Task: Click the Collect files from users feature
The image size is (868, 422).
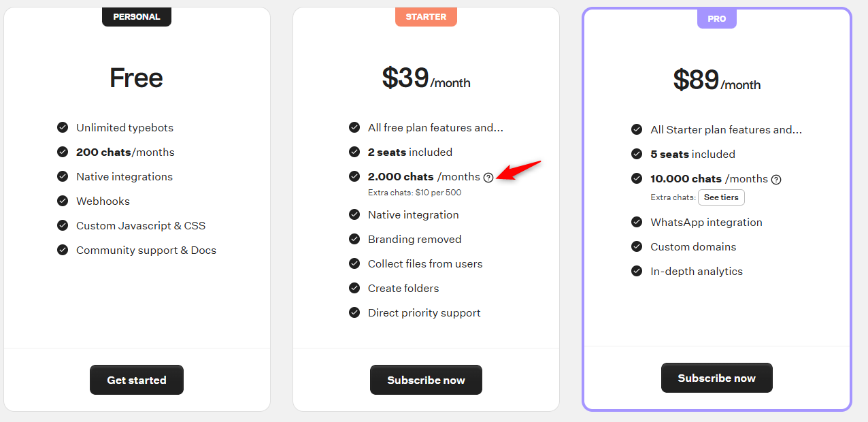Action: coord(425,263)
